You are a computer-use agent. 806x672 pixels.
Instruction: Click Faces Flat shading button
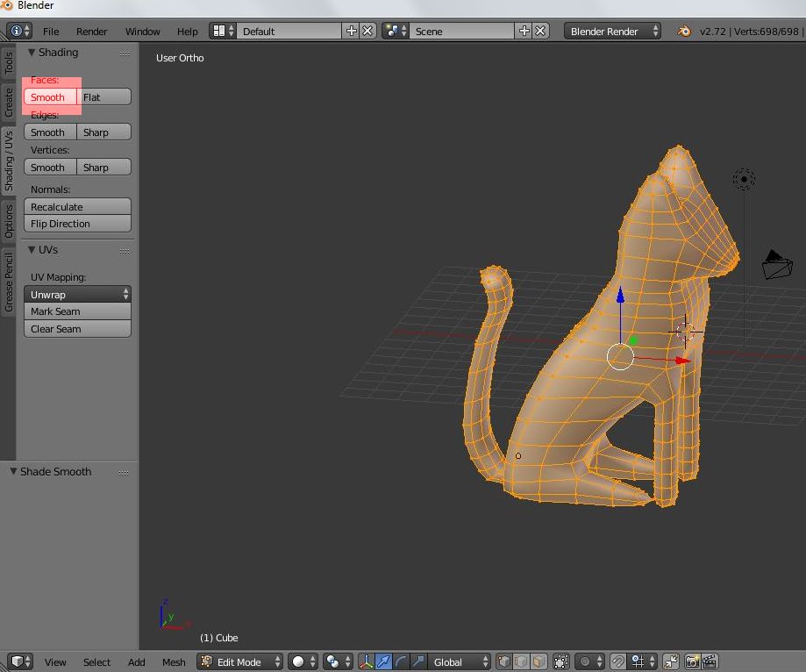coord(103,97)
